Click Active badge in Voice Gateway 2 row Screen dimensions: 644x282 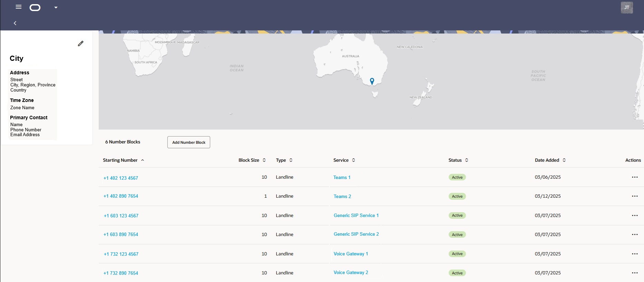pos(457,273)
